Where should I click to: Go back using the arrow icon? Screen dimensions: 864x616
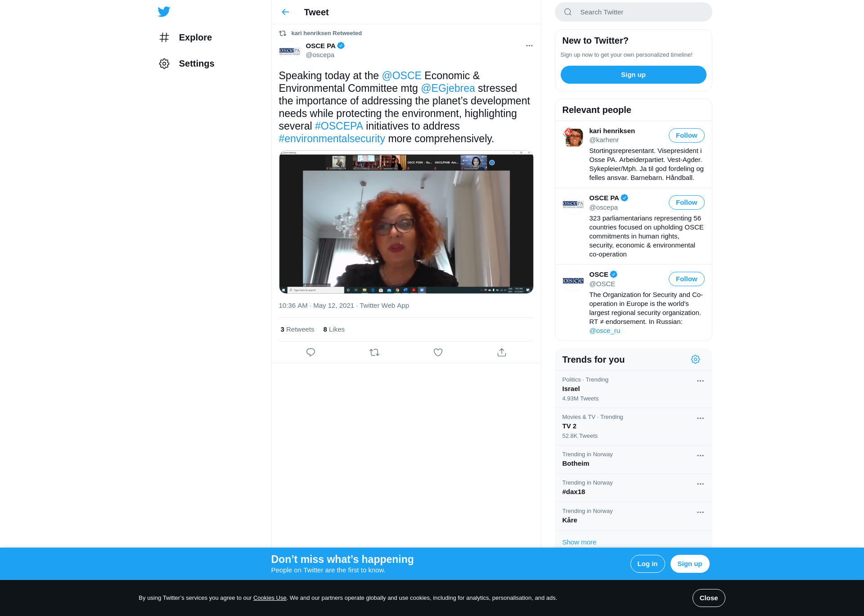click(285, 12)
